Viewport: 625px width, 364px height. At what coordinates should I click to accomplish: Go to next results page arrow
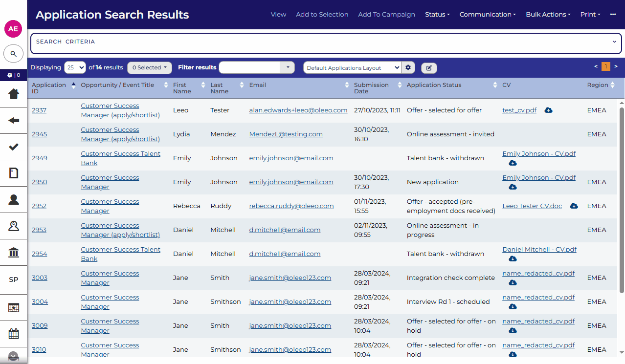click(616, 66)
